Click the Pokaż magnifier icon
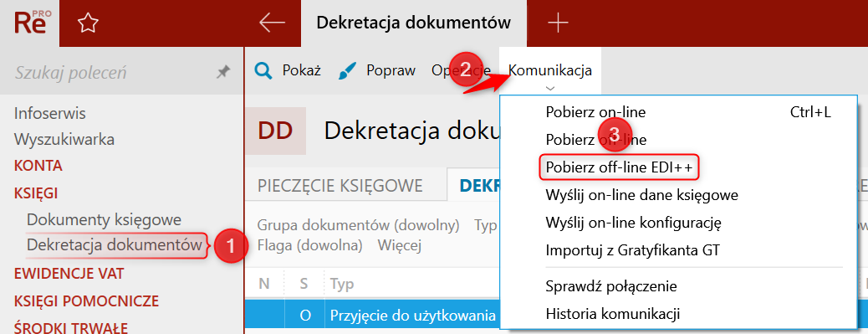 click(263, 71)
